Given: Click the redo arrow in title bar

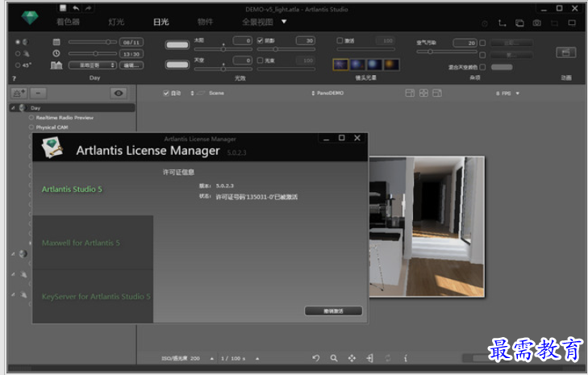Looking at the screenshot, I should point(89,8).
